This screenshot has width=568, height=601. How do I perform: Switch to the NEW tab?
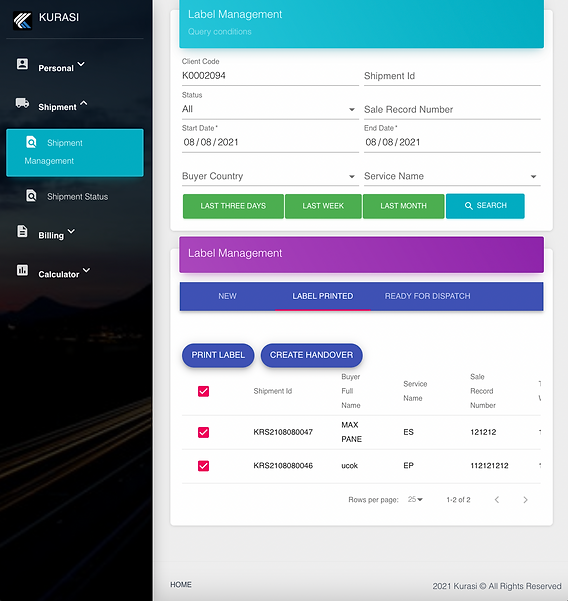(227, 296)
